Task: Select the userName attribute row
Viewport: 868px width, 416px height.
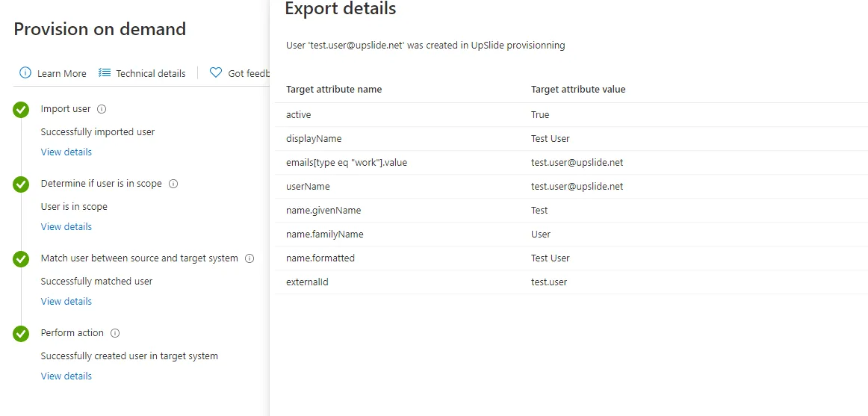Action: [571, 187]
